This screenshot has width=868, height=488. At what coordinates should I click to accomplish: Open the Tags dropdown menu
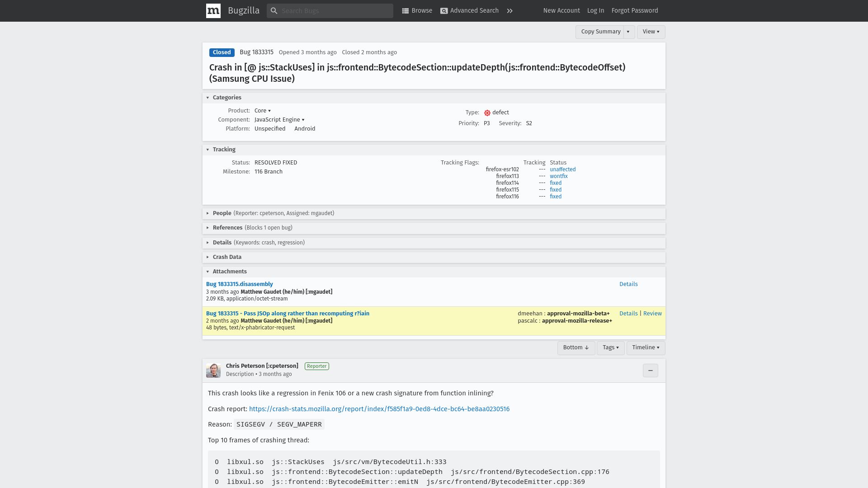611,348
